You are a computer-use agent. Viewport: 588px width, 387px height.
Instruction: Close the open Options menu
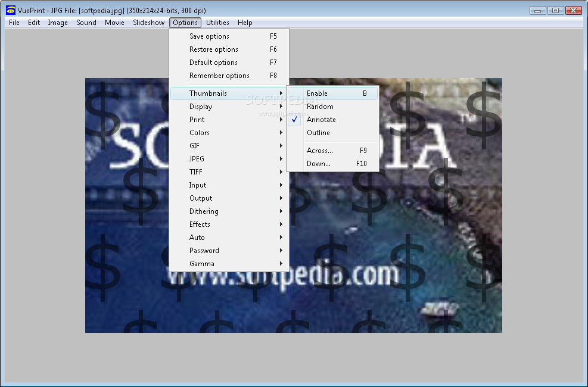tap(185, 23)
